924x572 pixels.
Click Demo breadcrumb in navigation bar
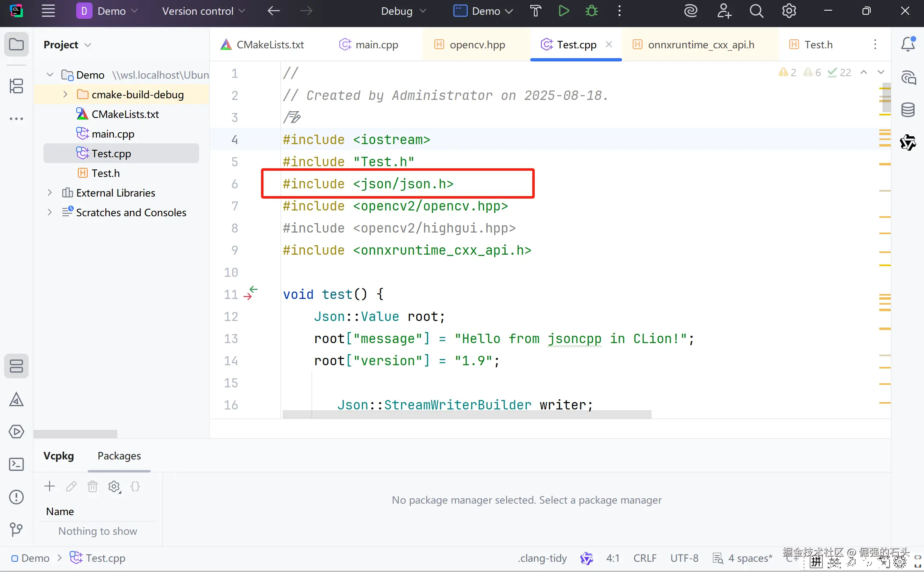(x=30, y=558)
